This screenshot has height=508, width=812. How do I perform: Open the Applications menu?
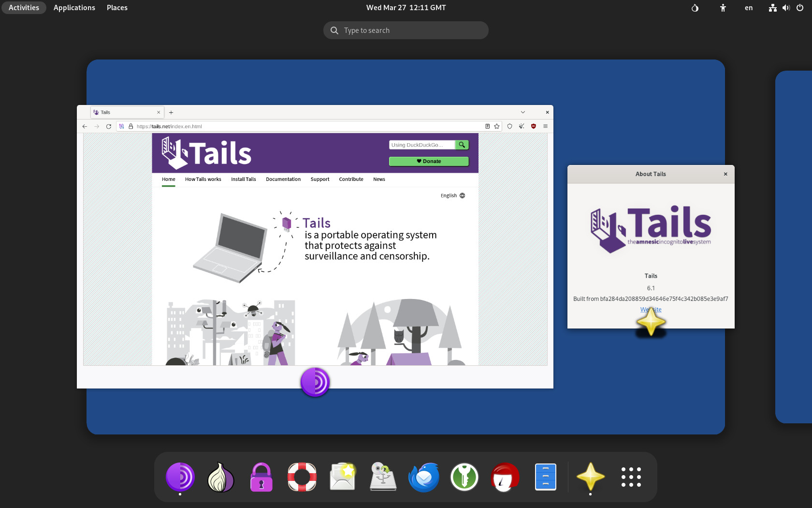[x=74, y=8]
